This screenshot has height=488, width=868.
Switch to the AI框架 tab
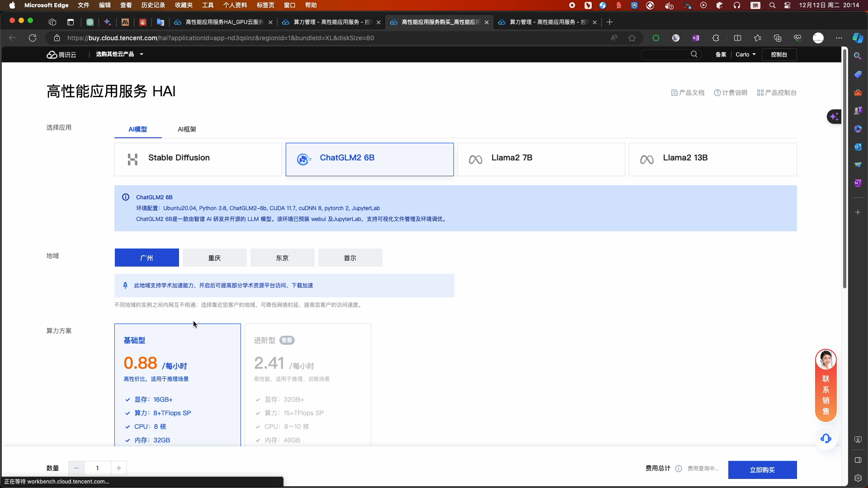(187, 129)
